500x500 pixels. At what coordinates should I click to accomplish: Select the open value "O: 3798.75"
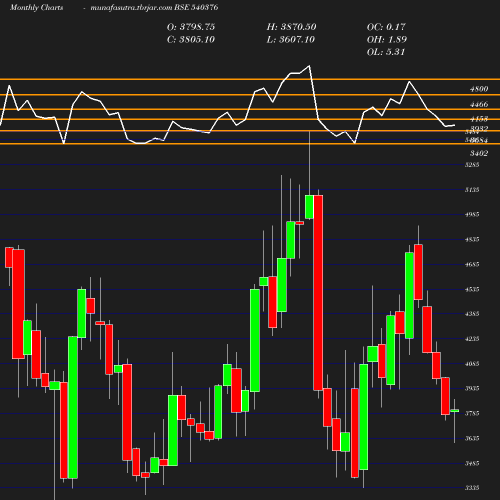(191, 27)
